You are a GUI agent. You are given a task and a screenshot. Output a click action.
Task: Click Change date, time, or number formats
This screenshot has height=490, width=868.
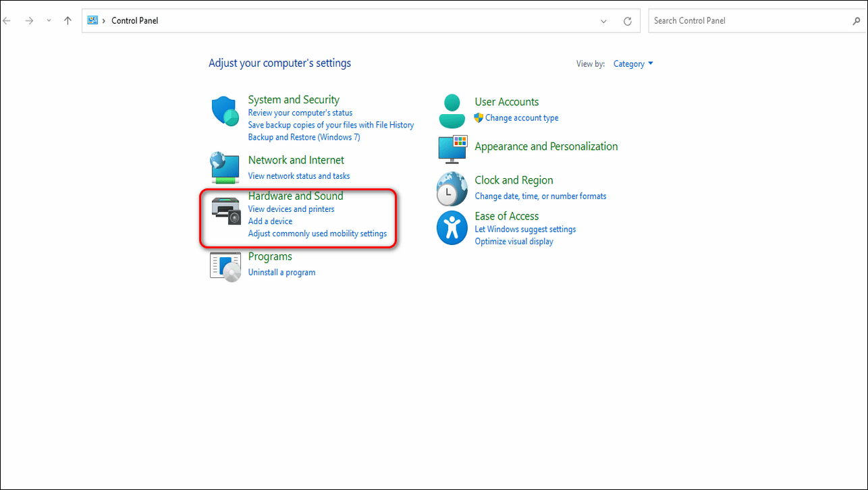click(x=540, y=196)
